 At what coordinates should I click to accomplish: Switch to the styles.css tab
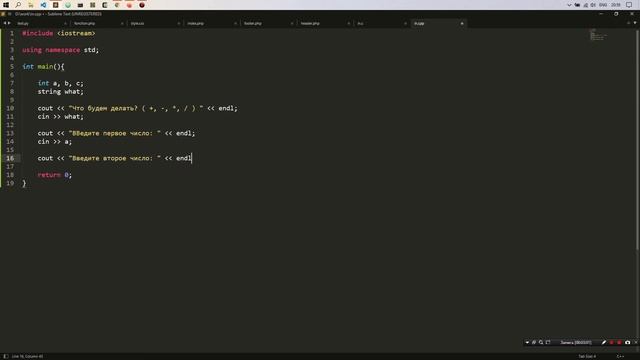tap(137, 23)
